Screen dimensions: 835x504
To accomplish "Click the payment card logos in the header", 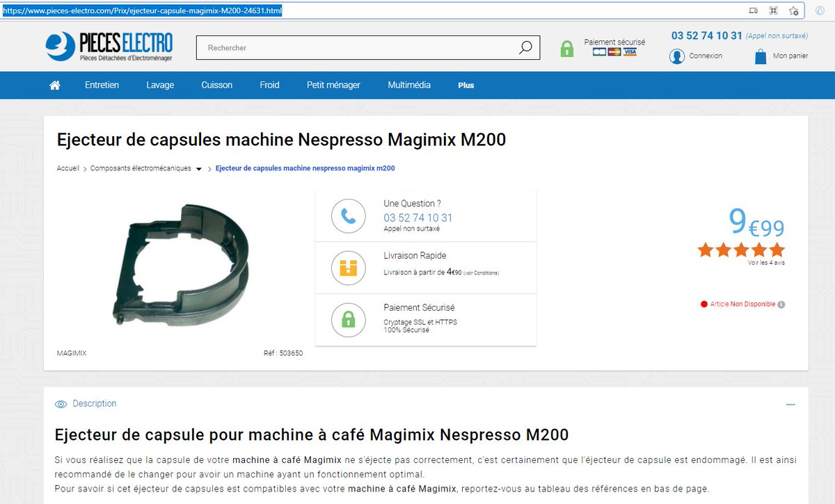I will [615, 52].
